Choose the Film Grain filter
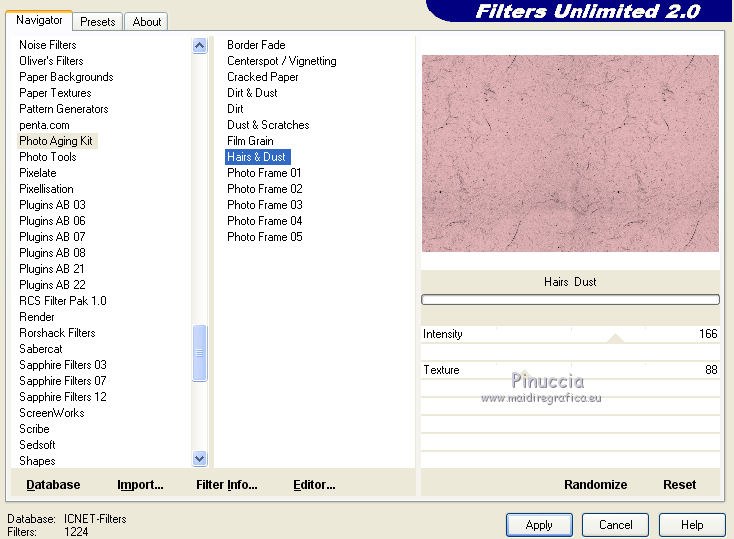 pos(250,141)
